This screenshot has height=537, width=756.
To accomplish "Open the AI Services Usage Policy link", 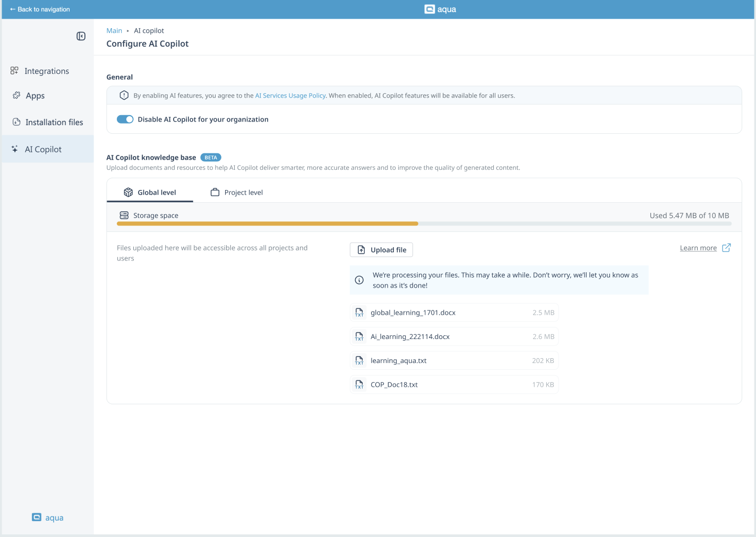I will pyautogui.click(x=290, y=96).
